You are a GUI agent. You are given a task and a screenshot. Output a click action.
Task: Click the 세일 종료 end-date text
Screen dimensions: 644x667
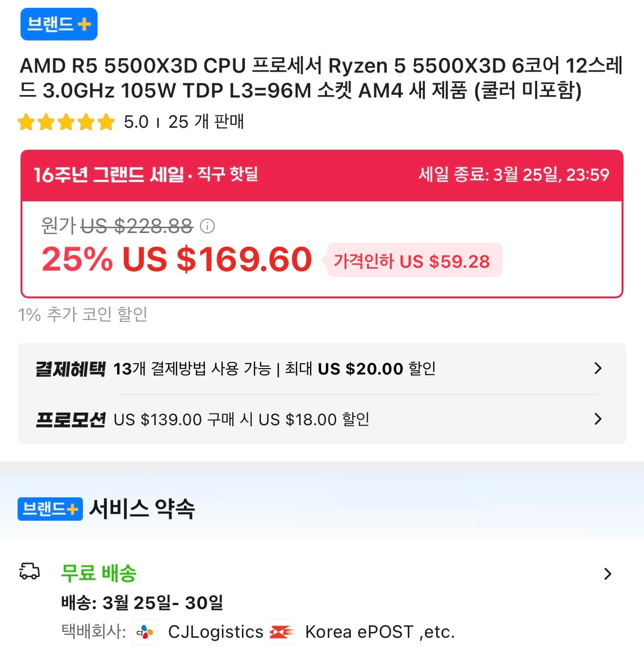pyautogui.click(x=514, y=175)
